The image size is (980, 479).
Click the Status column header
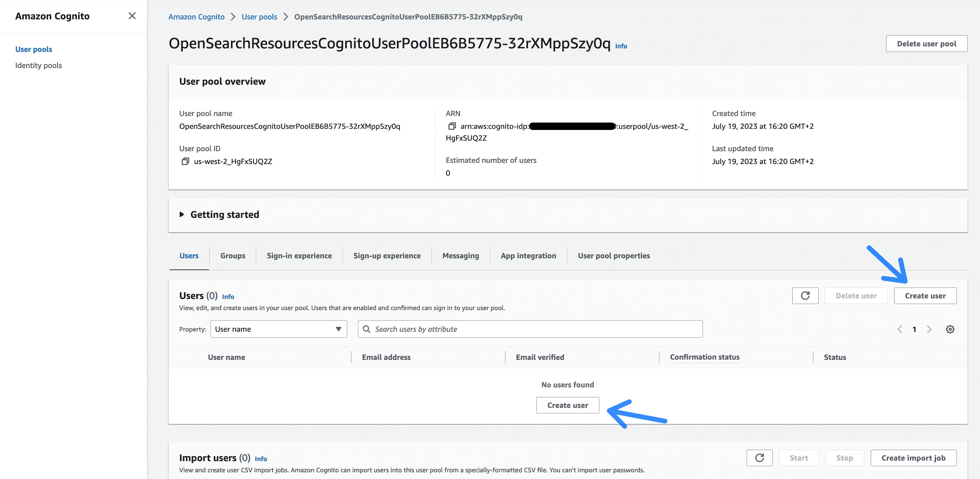point(835,357)
